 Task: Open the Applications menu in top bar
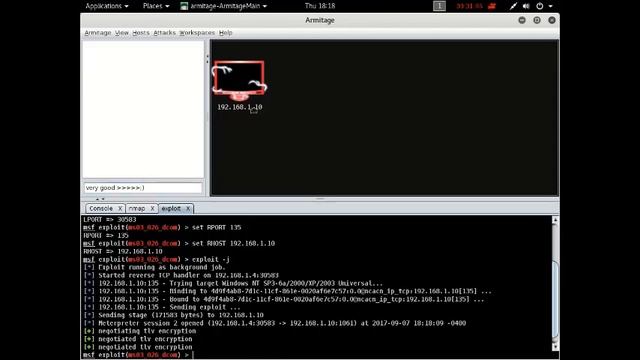(x=107, y=6)
